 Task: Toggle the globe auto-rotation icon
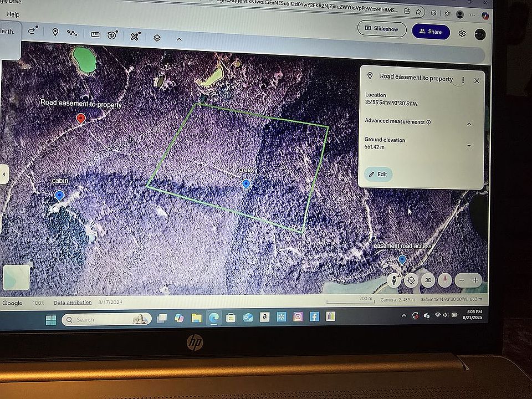411,280
